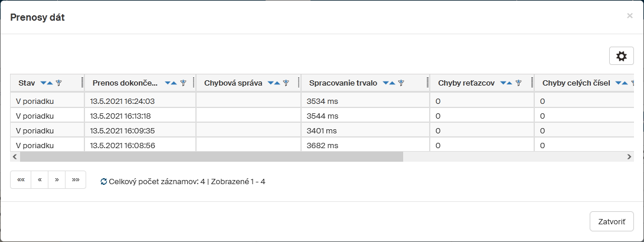This screenshot has height=242, width=644.
Task: Close the Prenosy dát dialog with X
Action: [x=629, y=16]
